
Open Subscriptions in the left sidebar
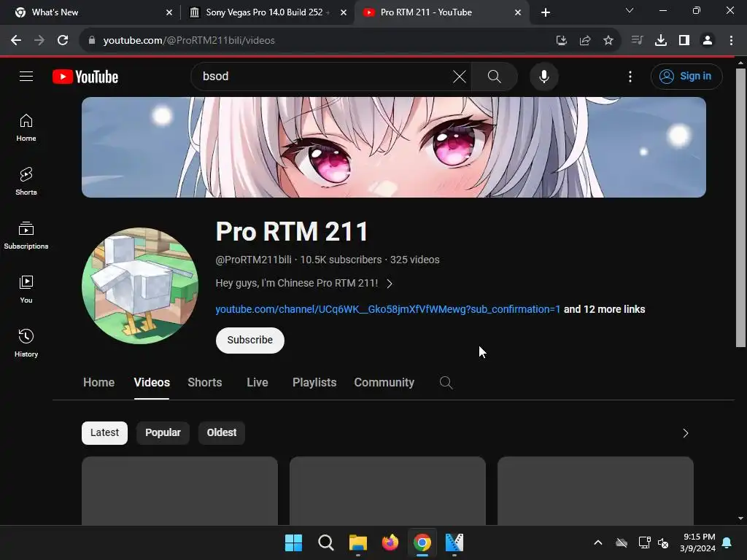(26, 236)
